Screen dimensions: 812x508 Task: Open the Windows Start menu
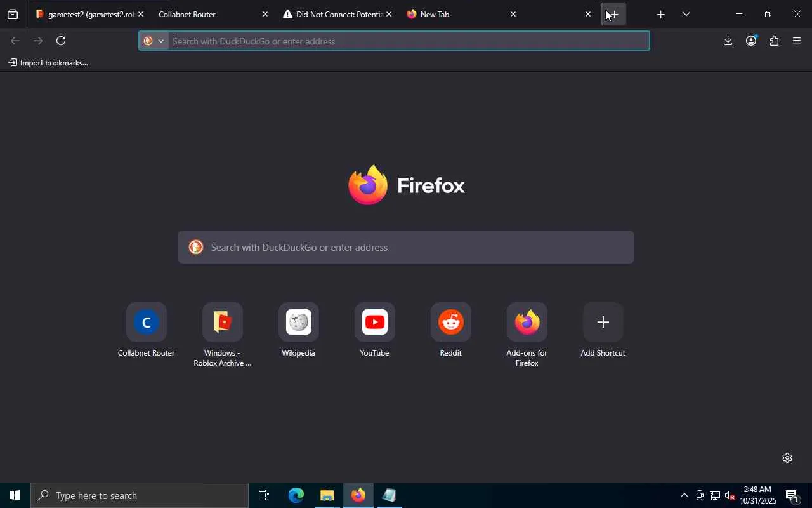coord(15,495)
